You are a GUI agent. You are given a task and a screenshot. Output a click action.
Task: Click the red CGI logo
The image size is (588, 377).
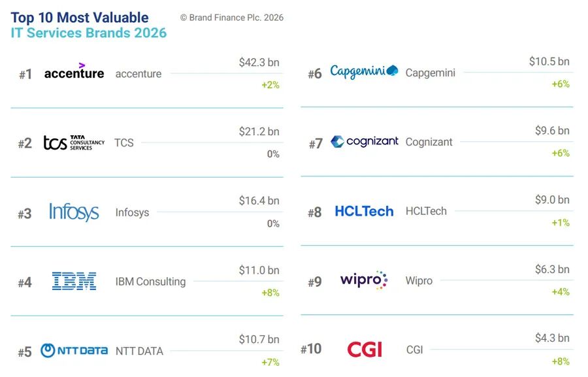point(365,350)
